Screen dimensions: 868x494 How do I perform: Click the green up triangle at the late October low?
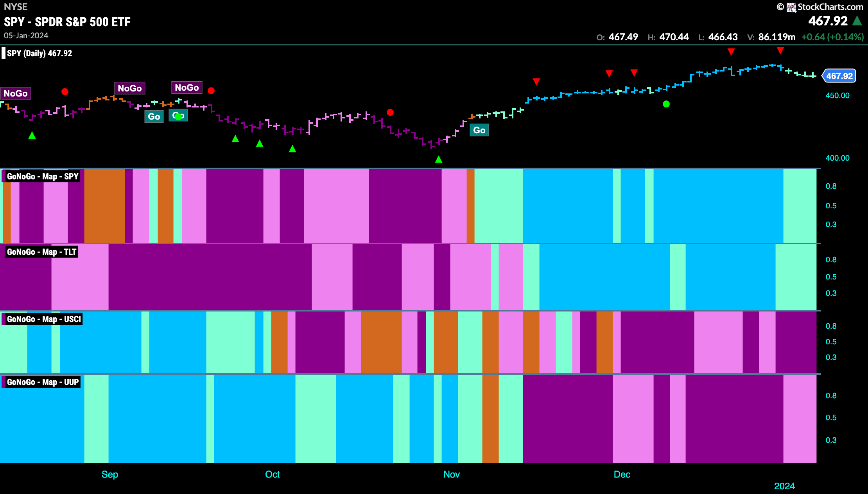point(439,159)
